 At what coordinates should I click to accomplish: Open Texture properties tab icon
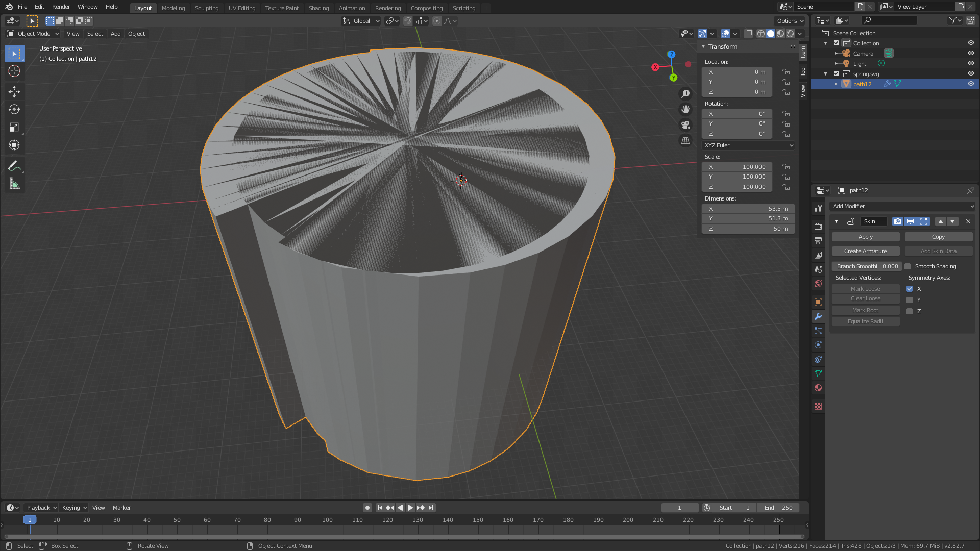(818, 406)
